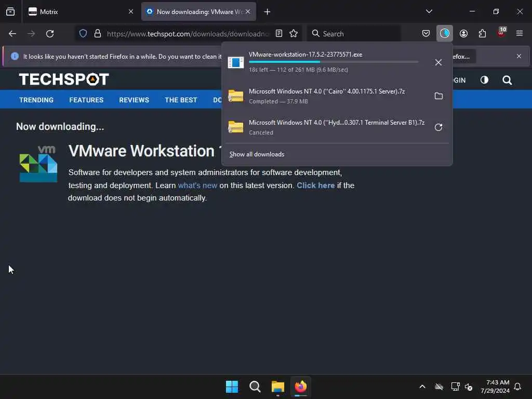Open the REVIEWS menu item
This screenshot has width=532, height=399.
point(134,100)
